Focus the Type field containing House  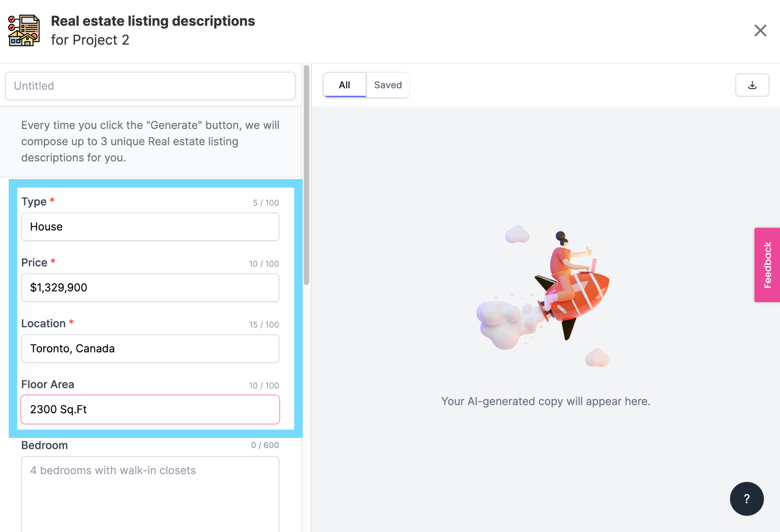coord(150,227)
